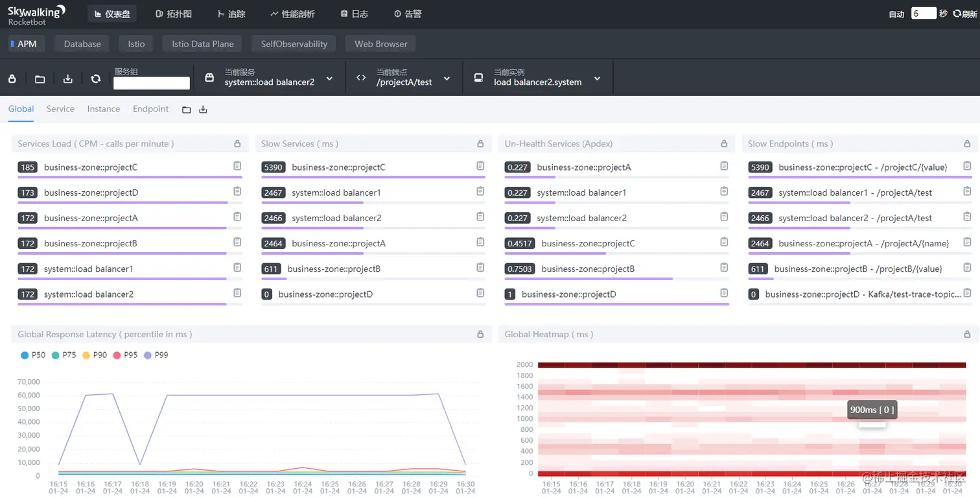
Task: Click the lock icon on the Services Load panel
Action: click(x=237, y=144)
